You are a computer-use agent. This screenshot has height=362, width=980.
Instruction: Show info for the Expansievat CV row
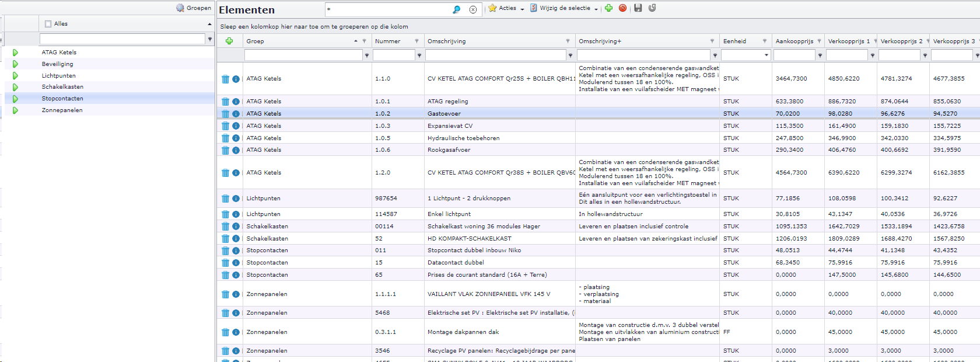pos(236,126)
